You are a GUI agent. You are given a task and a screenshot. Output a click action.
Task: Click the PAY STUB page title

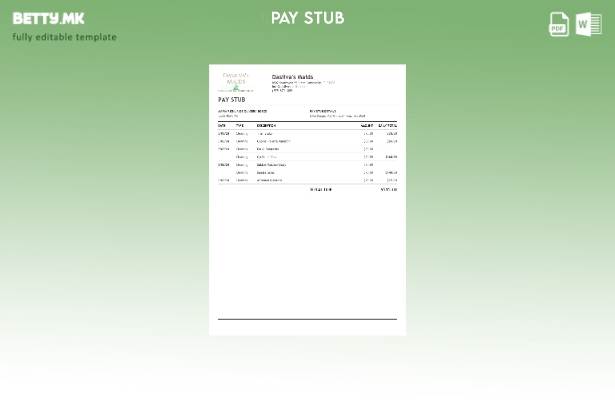click(x=307, y=18)
